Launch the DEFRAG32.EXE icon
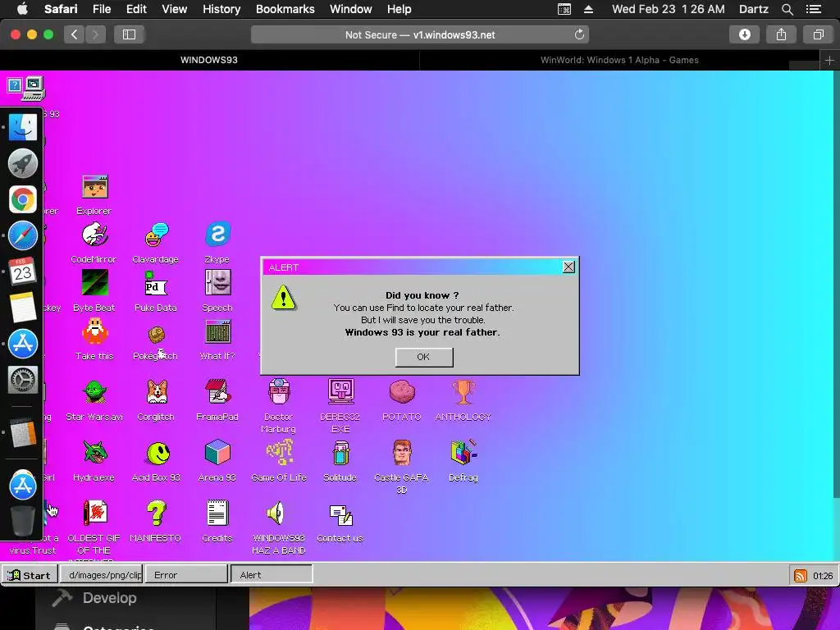The height and width of the screenshot is (630, 840). [340, 392]
